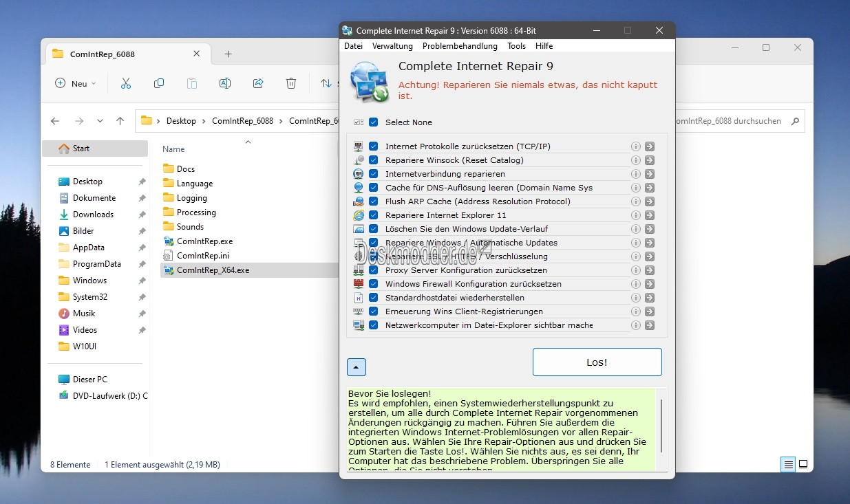Viewport: 850px width, 504px height.
Task: Open Hilfe menu
Action: [544, 46]
